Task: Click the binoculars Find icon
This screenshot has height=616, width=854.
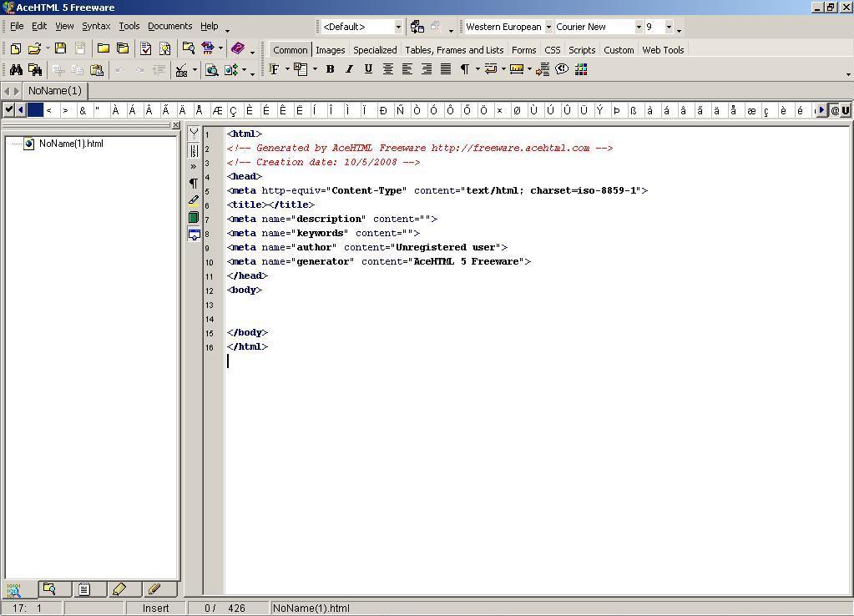Action: 16,70
